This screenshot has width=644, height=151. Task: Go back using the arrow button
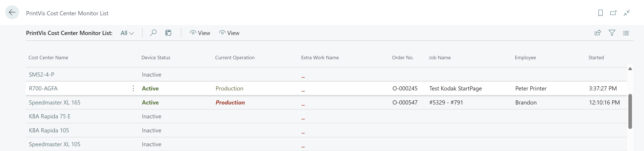point(12,12)
